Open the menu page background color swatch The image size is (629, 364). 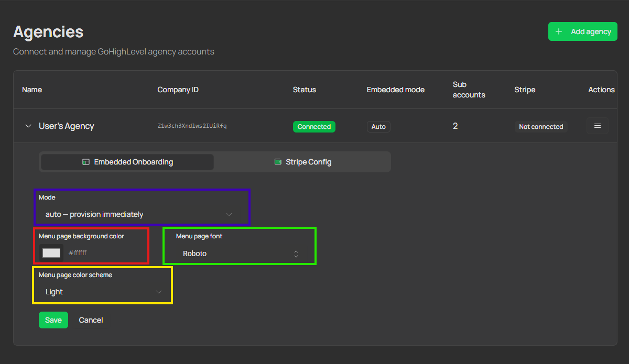pyautogui.click(x=51, y=253)
